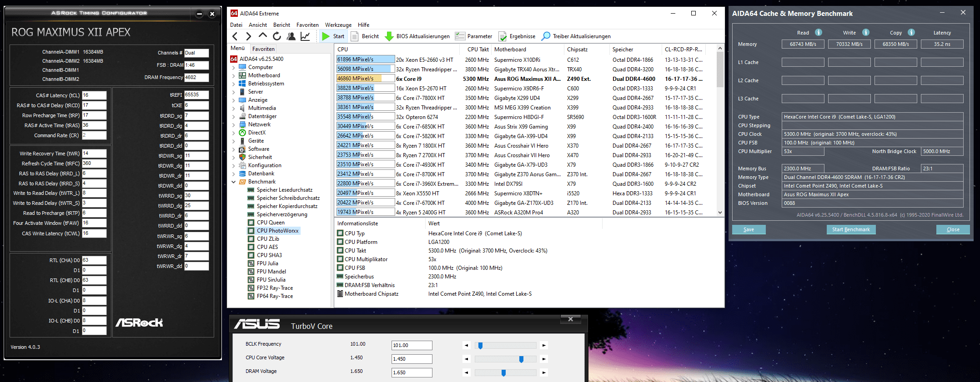Refresh the AIDA64 page with the refresh icon
This screenshot has width=980, height=382.
[277, 36]
